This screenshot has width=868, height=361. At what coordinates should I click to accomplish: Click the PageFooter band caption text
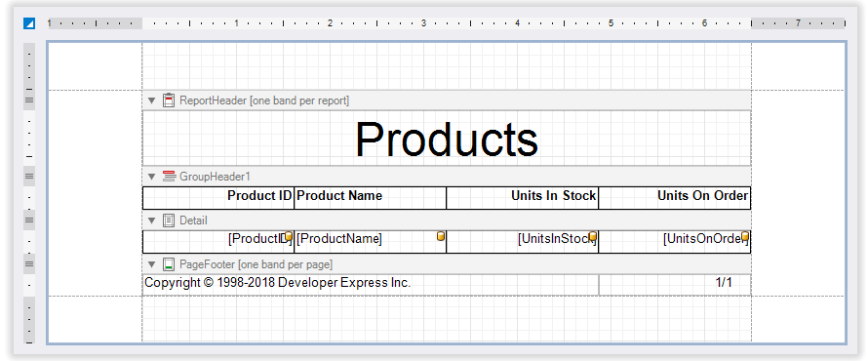(256, 264)
